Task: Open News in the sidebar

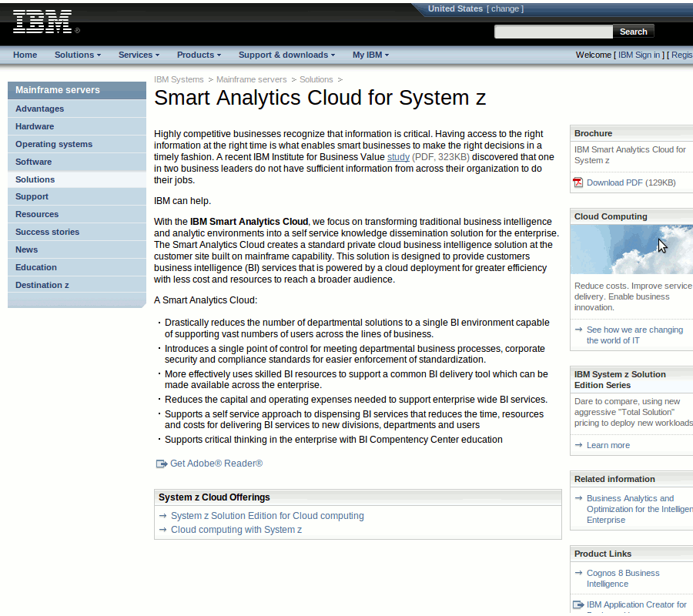Action: click(77, 249)
